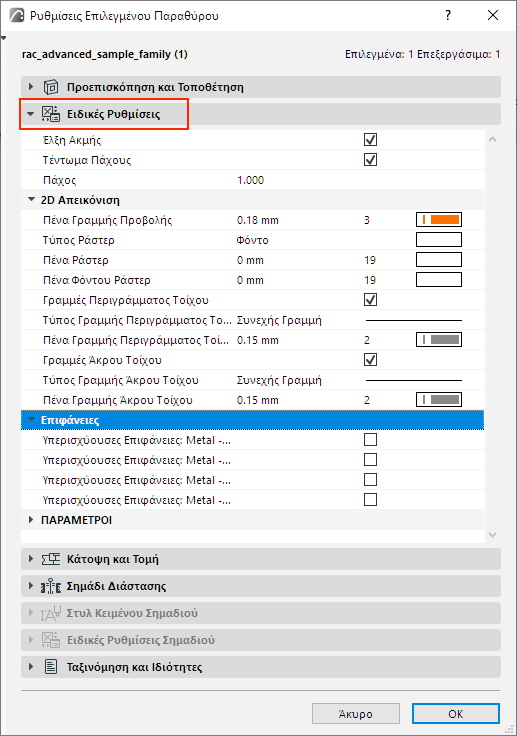The image size is (517, 736).
Task: Expand Στυλ Κειμένου Σημαδιού panel arrow
Action: point(31,613)
